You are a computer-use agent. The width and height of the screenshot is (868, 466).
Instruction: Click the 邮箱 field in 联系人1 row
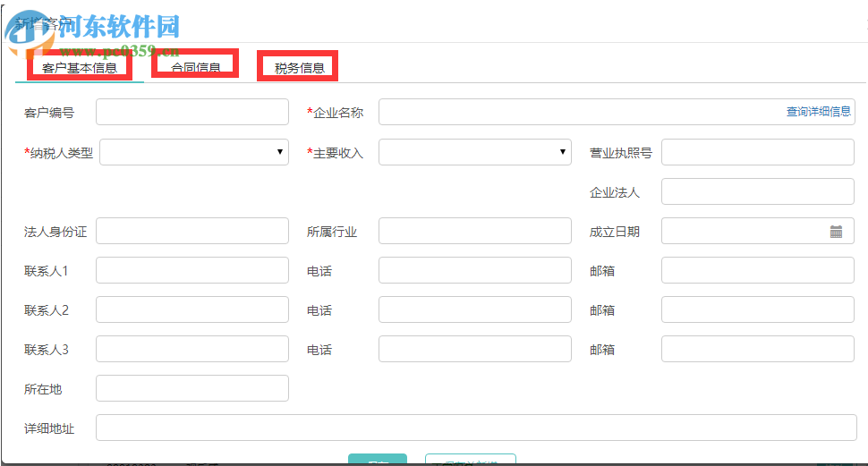coord(758,270)
